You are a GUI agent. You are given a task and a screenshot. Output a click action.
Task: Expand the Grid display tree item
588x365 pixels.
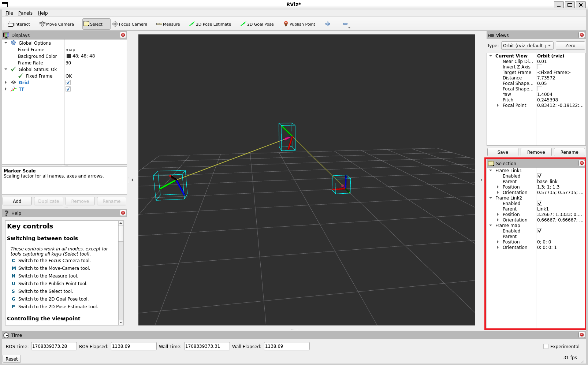(6, 83)
